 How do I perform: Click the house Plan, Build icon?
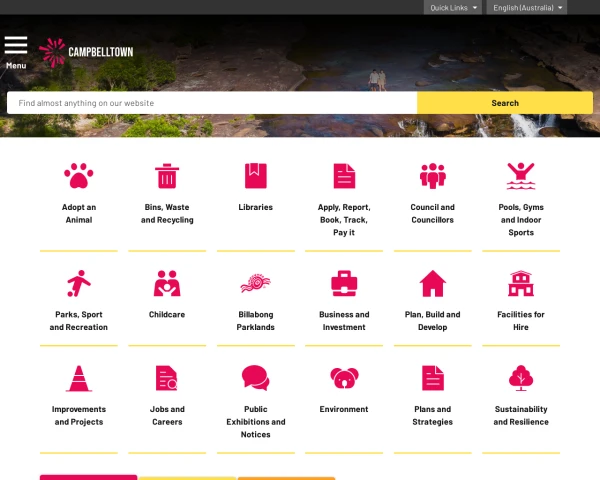pyautogui.click(x=432, y=283)
